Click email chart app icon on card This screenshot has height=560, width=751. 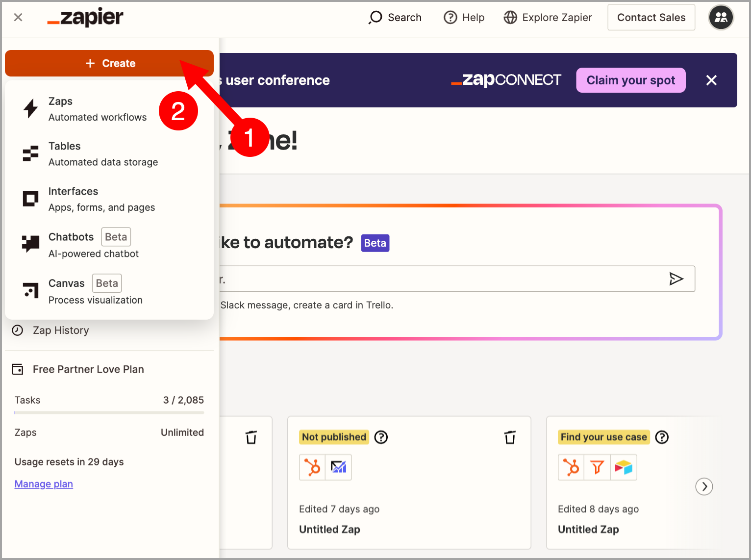tap(338, 467)
